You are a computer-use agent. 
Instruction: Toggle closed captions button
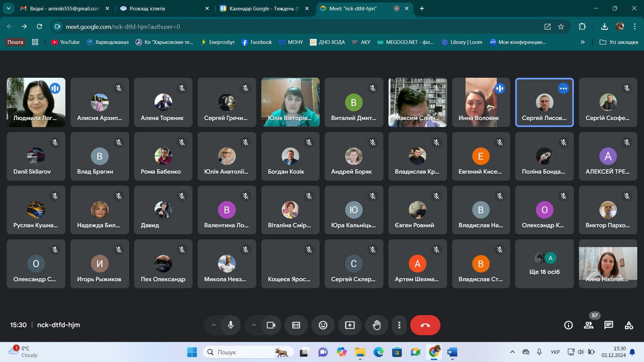tap(296, 325)
